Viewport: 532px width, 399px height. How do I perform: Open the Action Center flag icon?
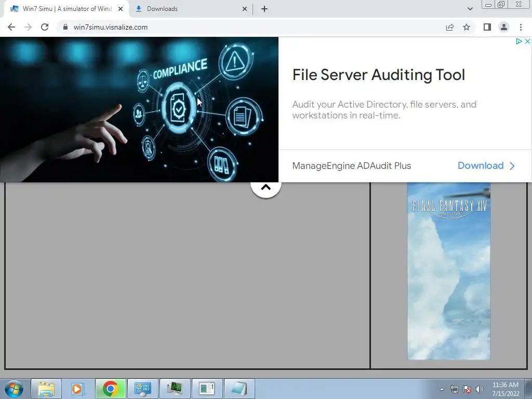click(x=467, y=389)
